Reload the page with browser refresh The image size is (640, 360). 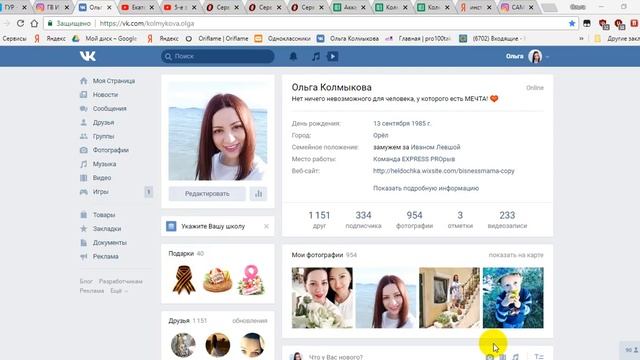click(x=20, y=23)
